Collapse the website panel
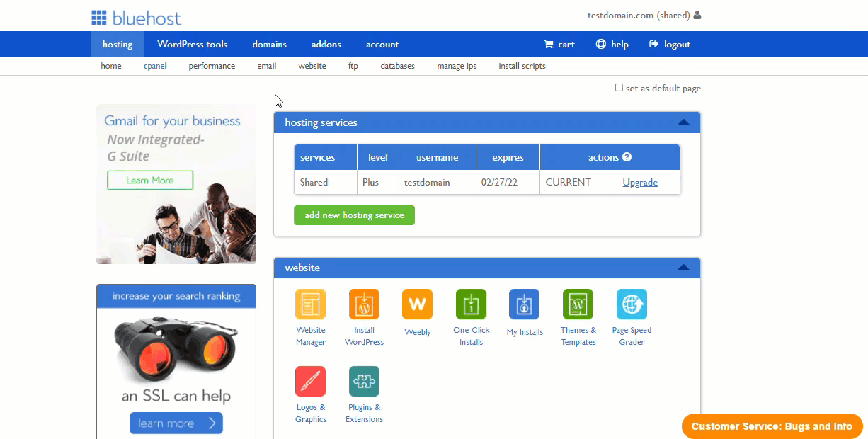Viewport: 868px width, 439px height. 683,268
